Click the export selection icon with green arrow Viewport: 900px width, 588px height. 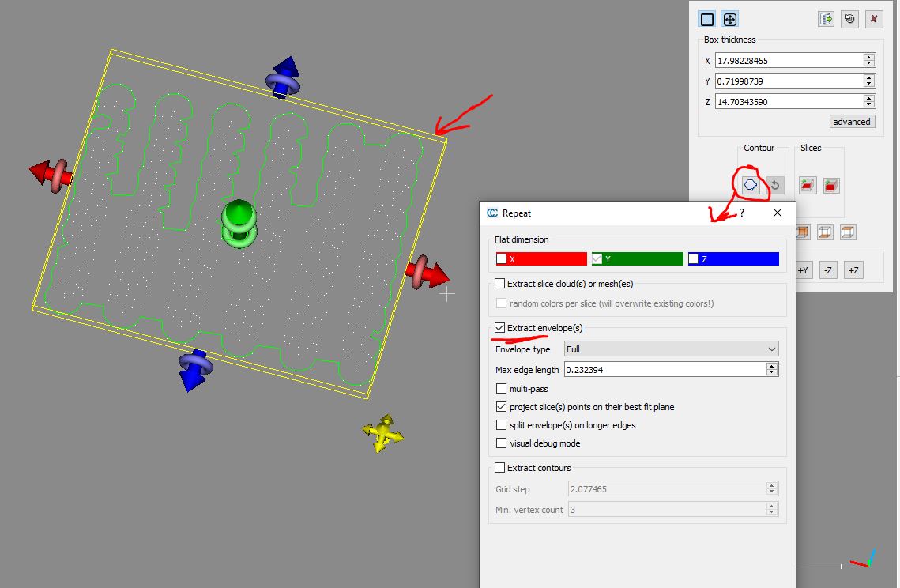click(x=827, y=20)
